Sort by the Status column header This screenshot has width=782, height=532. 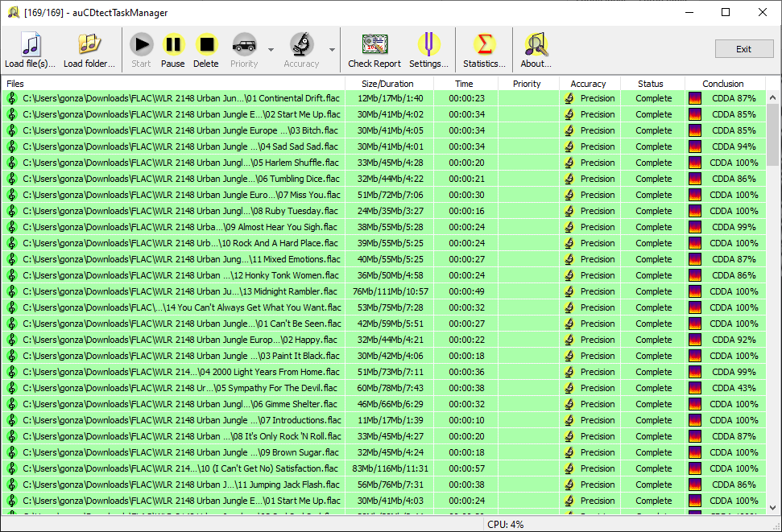[652, 83]
